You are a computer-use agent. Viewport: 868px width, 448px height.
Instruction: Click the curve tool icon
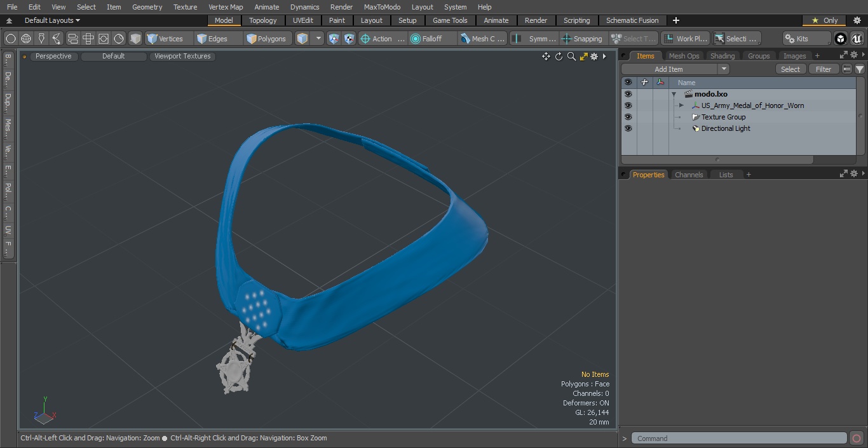click(x=57, y=39)
